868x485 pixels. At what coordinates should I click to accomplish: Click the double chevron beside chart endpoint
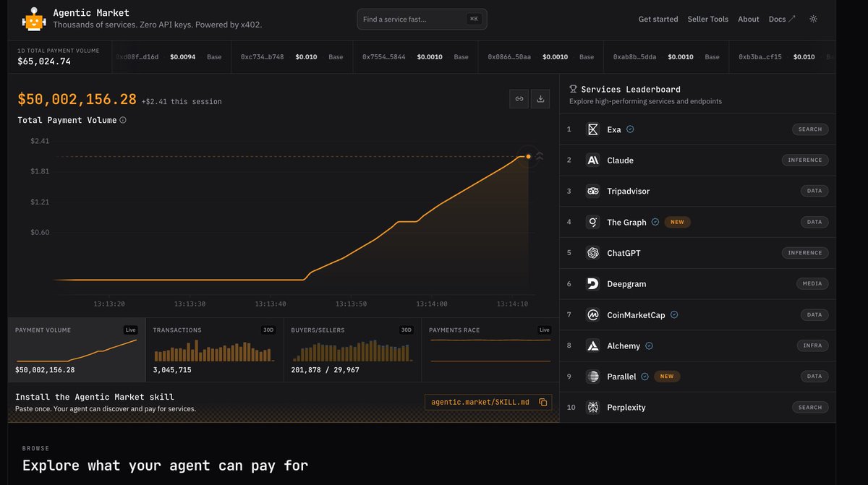[540, 156]
